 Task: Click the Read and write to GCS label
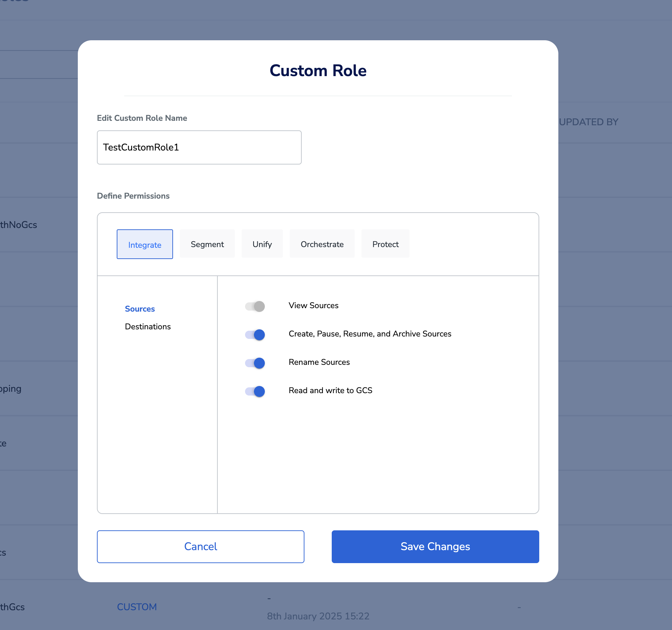[x=330, y=390]
